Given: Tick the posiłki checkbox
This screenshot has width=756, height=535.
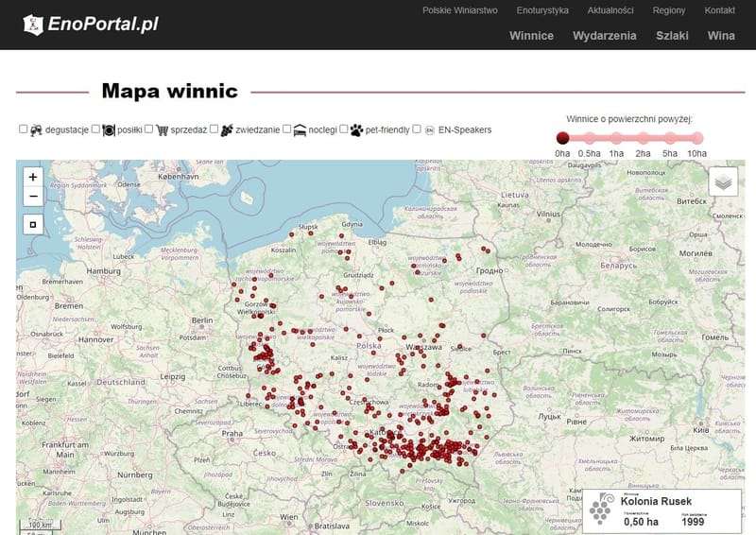Looking at the screenshot, I should pos(95,129).
